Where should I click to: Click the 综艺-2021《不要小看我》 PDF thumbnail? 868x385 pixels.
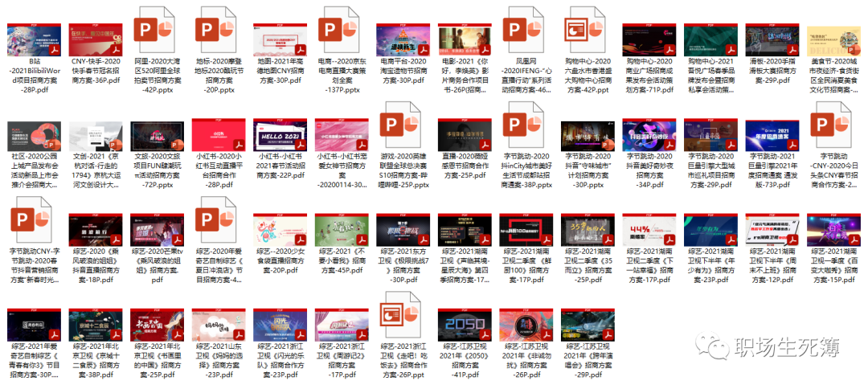(342, 229)
